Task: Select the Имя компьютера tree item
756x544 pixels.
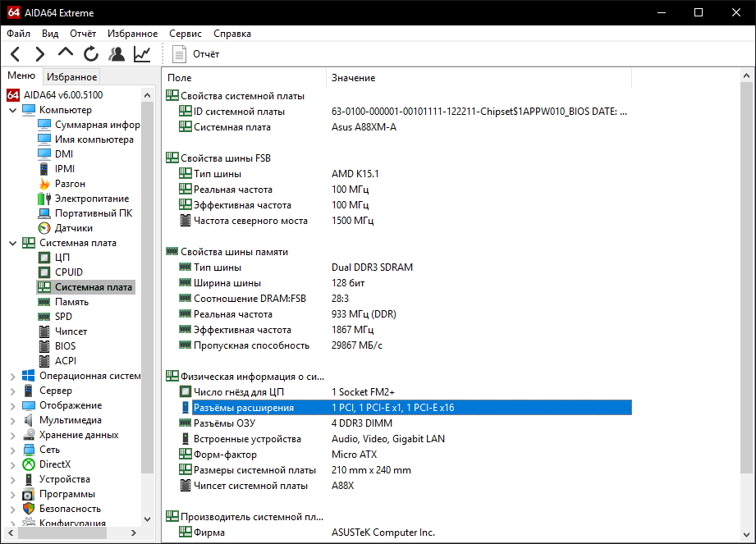Action: (94, 139)
